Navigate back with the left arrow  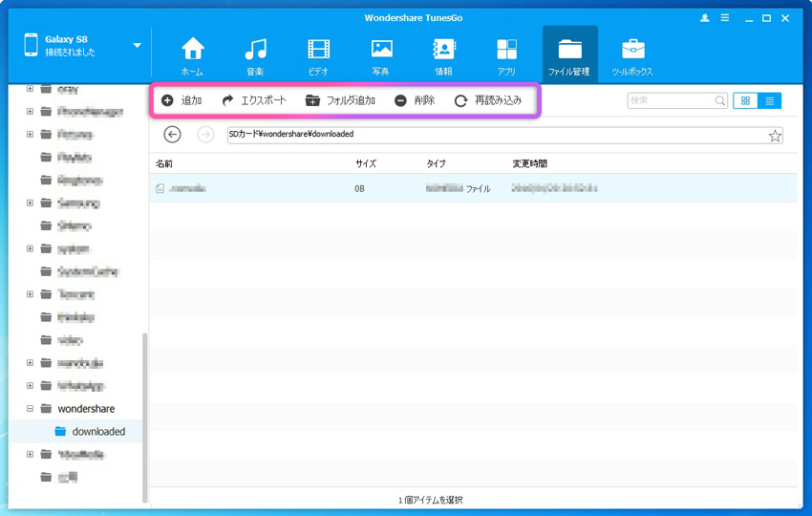click(173, 135)
